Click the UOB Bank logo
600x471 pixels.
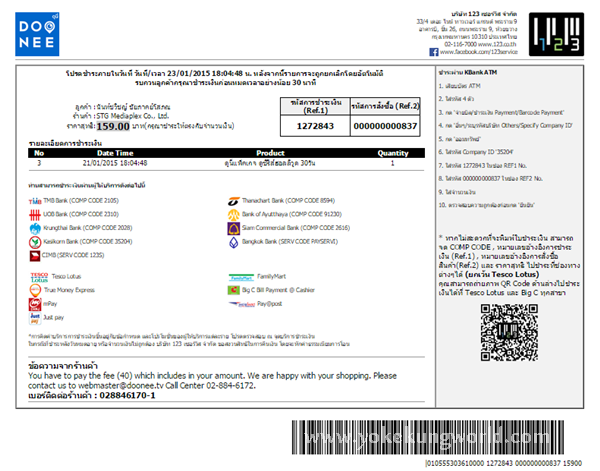33,214
